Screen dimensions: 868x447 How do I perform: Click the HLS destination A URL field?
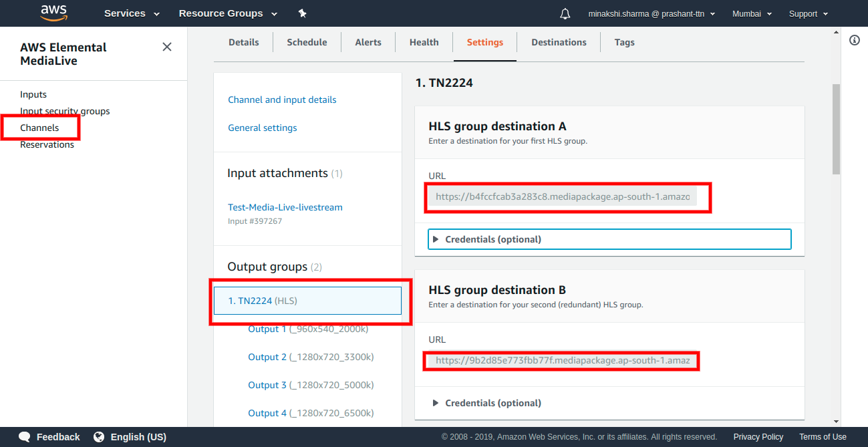coord(563,197)
